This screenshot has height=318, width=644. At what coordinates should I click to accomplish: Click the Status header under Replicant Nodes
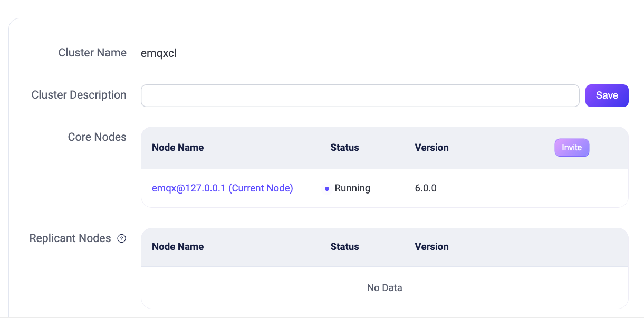(344, 247)
